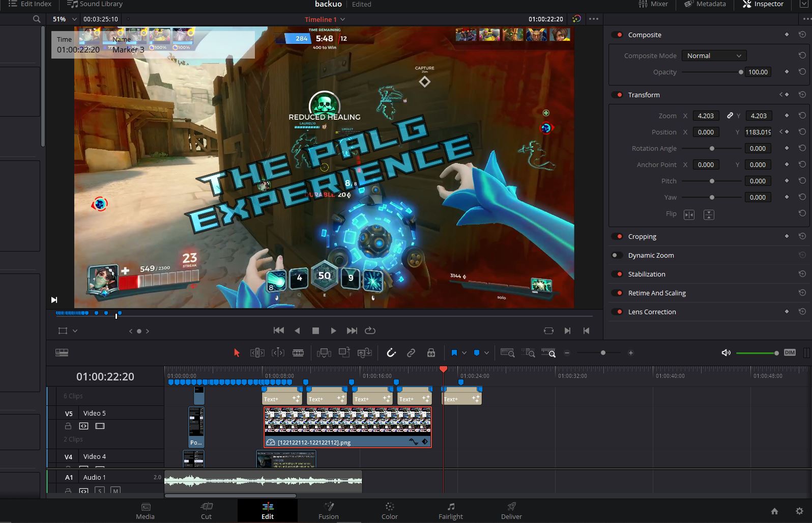Open the Composite Mode dropdown
Image resolution: width=812 pixels, height=523 pixels.
(713, 56)
